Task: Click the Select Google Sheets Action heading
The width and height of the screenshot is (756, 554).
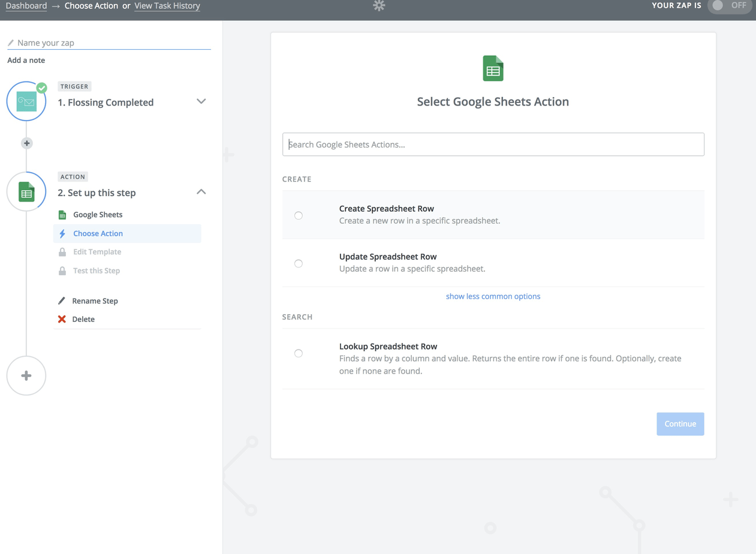Action: pos(493,102)
